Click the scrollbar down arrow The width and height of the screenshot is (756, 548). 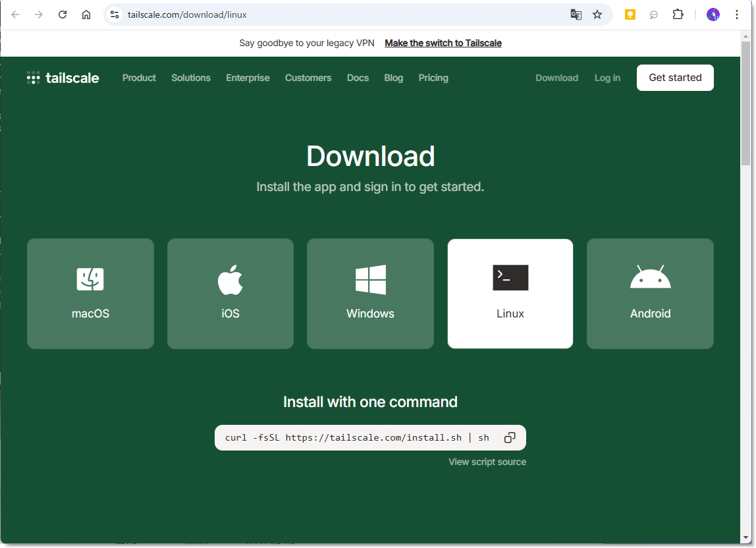pyautogui.click(x=746, y=537)
